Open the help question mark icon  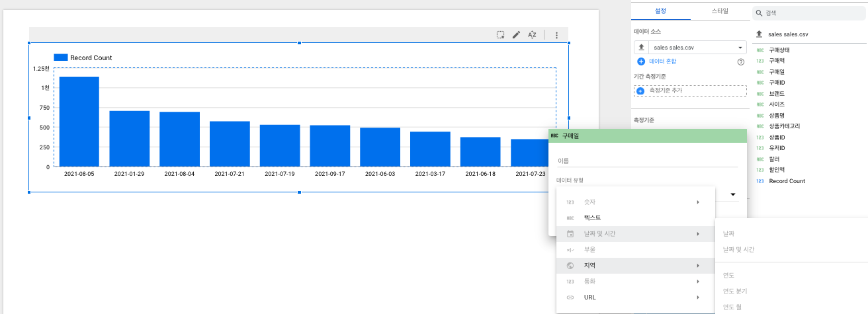click(741, 61)
